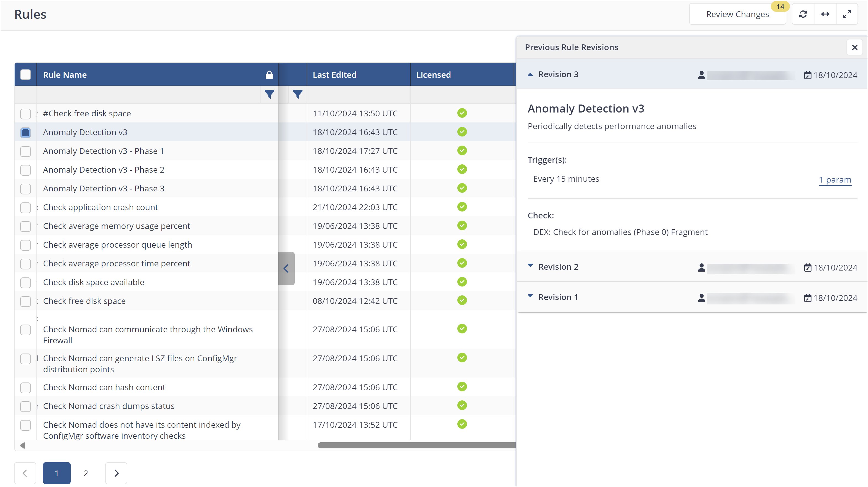Click the fullscreen expand arrows icon
Screen dimensions: 868x487
(x=847, y=14)
